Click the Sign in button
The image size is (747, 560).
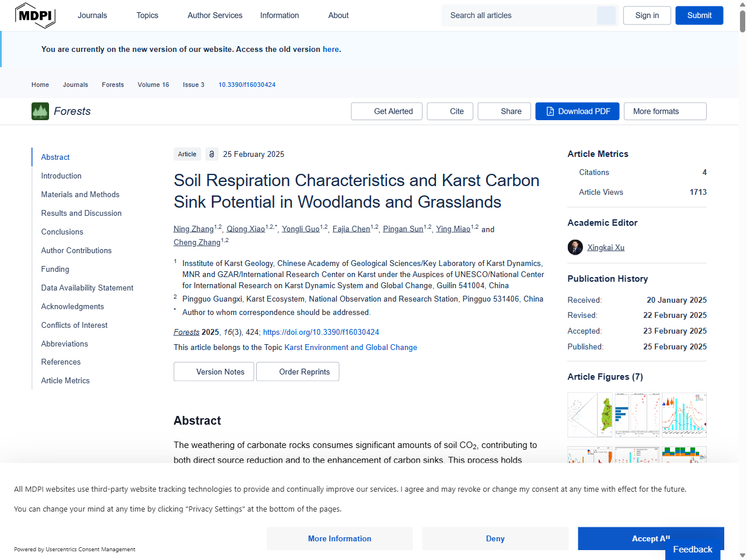tap(647, 16)
